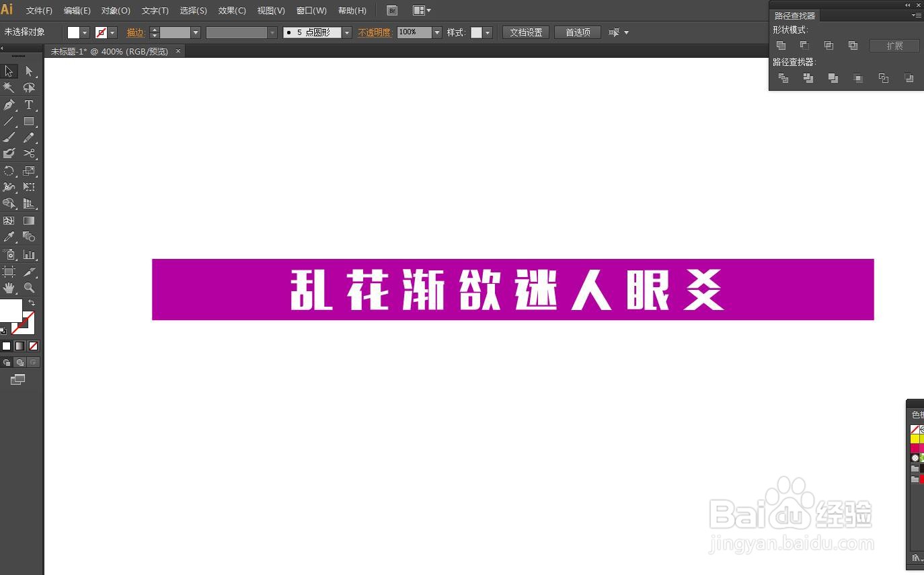
Task: Open 文字(T) menu
Action: point(155,11)
